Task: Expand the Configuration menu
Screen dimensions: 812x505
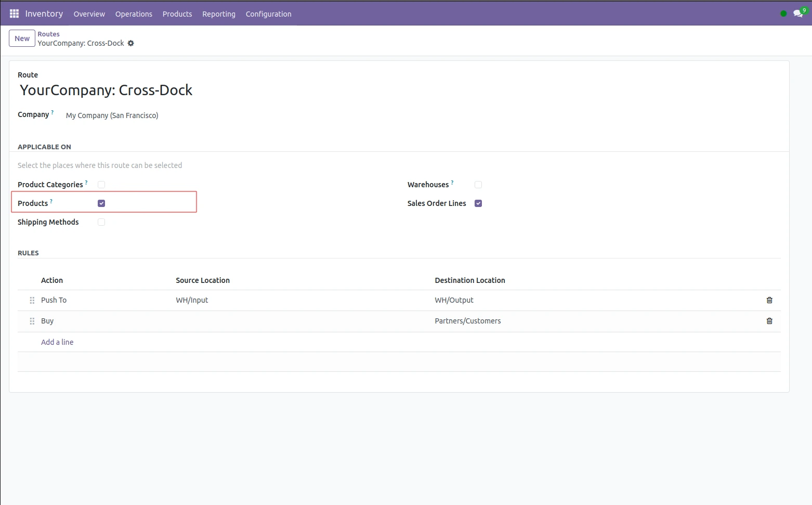Action: coord(268,14)
